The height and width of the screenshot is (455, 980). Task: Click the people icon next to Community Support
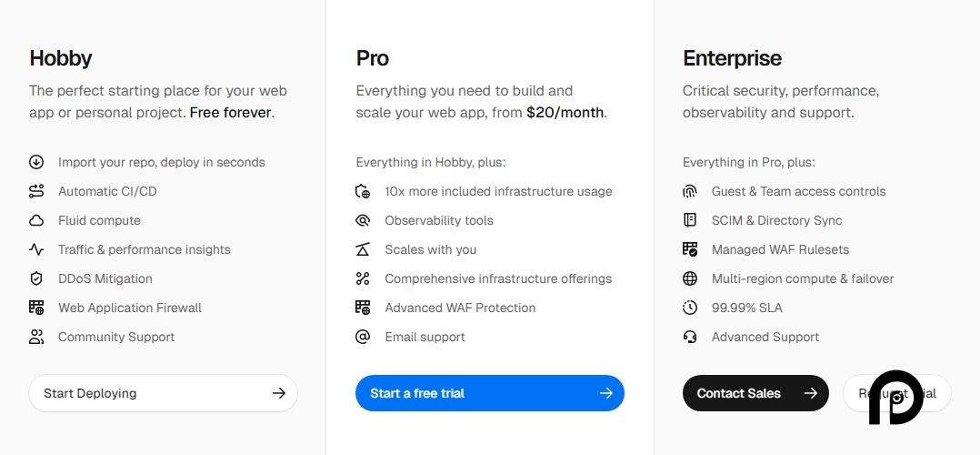click(x=36, y=337)
